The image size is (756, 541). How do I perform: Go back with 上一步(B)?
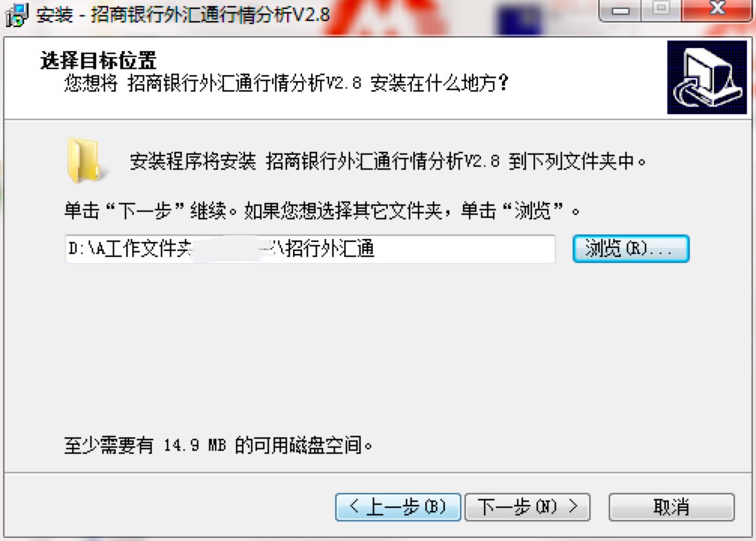(x=398, y=506)
